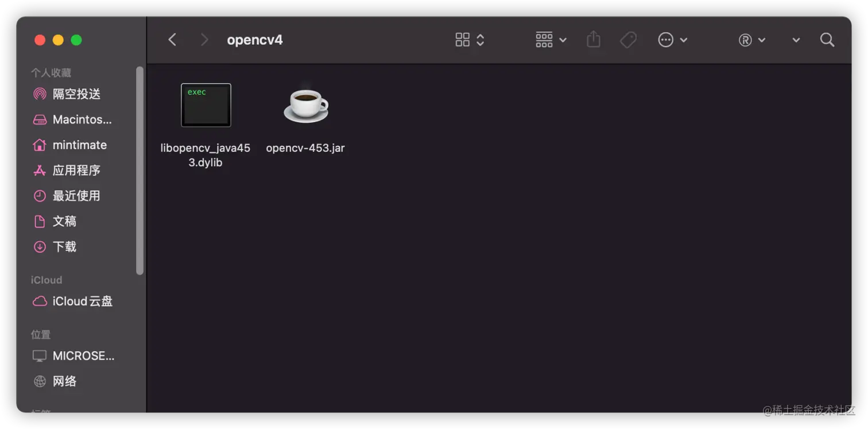This screenshot has height=429, width=868.
Task: Go back with the left chevron
Action: pos(172,40)
